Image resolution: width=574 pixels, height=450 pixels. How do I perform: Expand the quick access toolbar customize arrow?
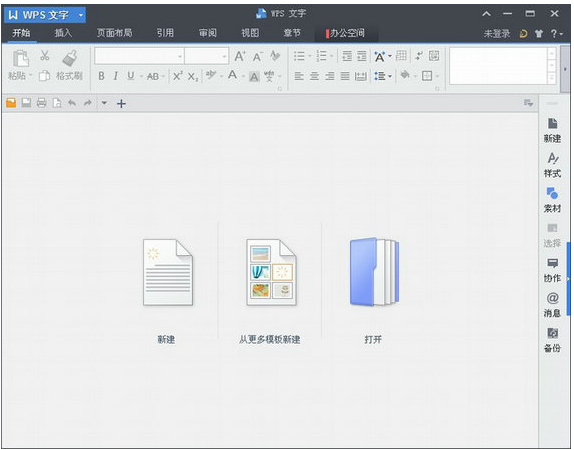click(x=104, y=103)
